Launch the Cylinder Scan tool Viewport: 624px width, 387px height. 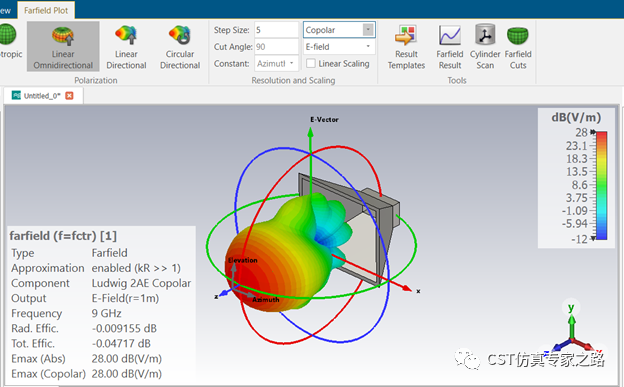pyautogui.click(x=485, y=47)
